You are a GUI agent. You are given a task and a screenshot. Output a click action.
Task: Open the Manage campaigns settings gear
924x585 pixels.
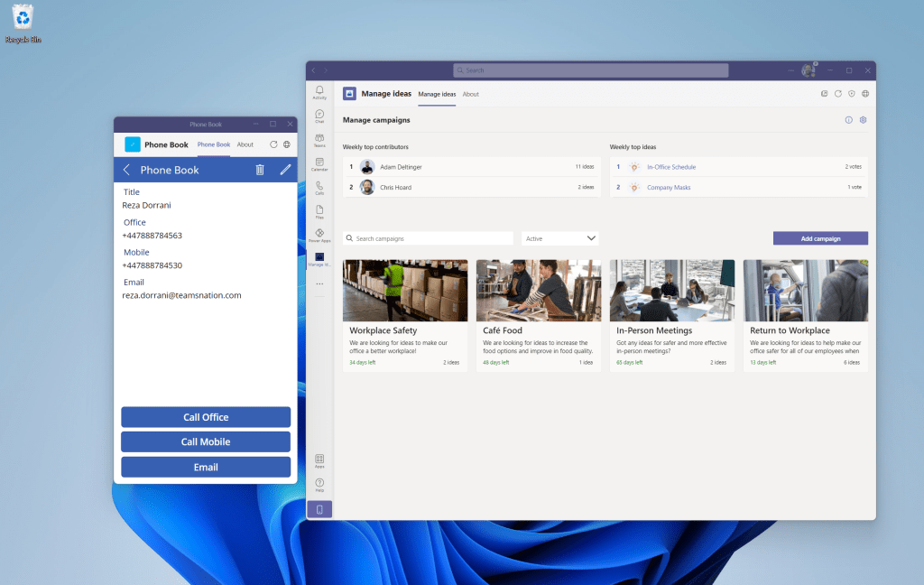tap(863, 120)
